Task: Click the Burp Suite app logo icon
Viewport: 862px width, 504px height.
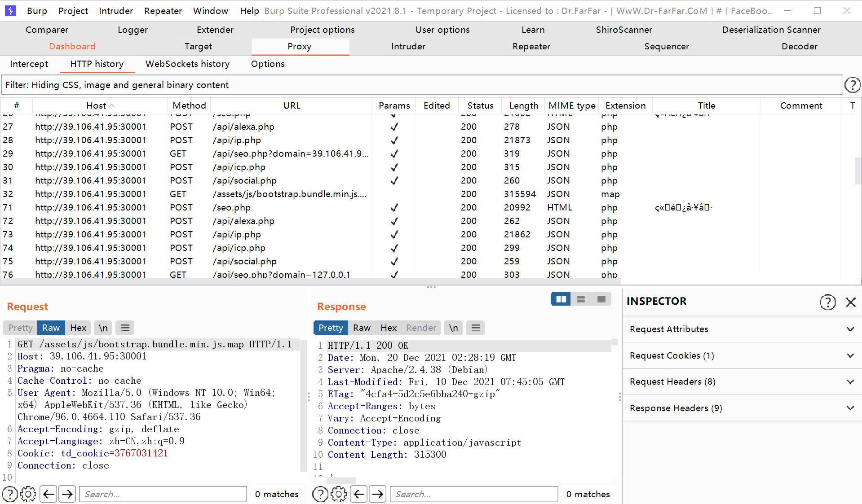Action: tap(10, 10)
